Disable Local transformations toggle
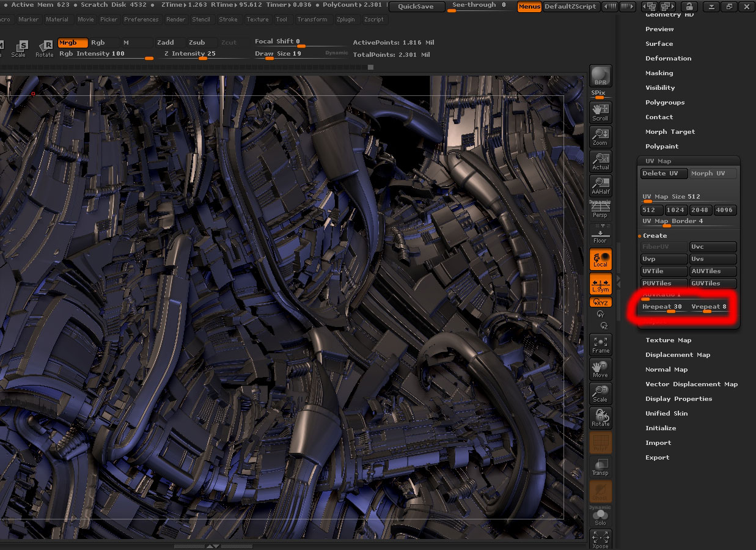 600,259
